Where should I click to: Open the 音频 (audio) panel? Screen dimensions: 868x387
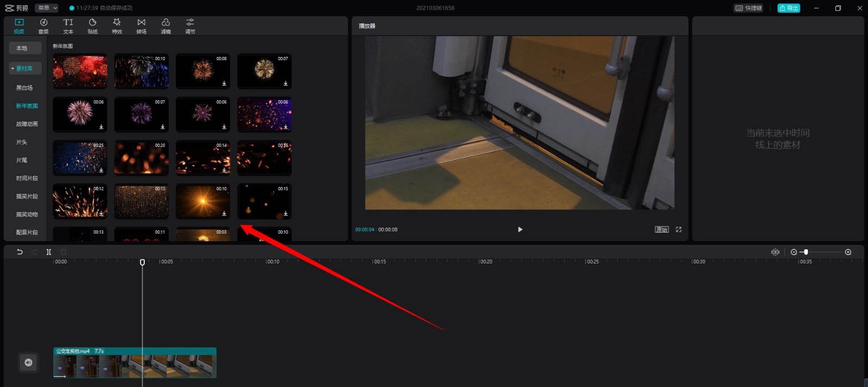pos(43,25)
